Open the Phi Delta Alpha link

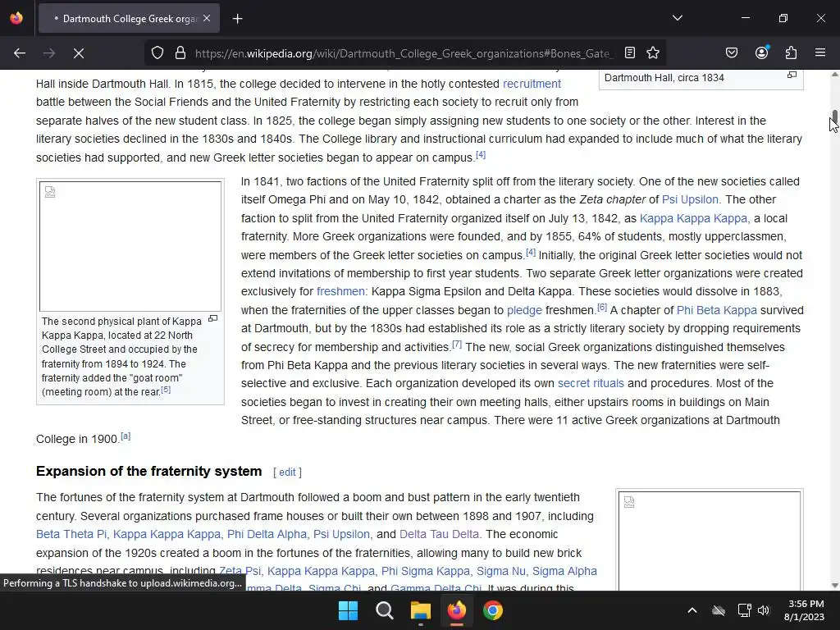click(267, 534)
